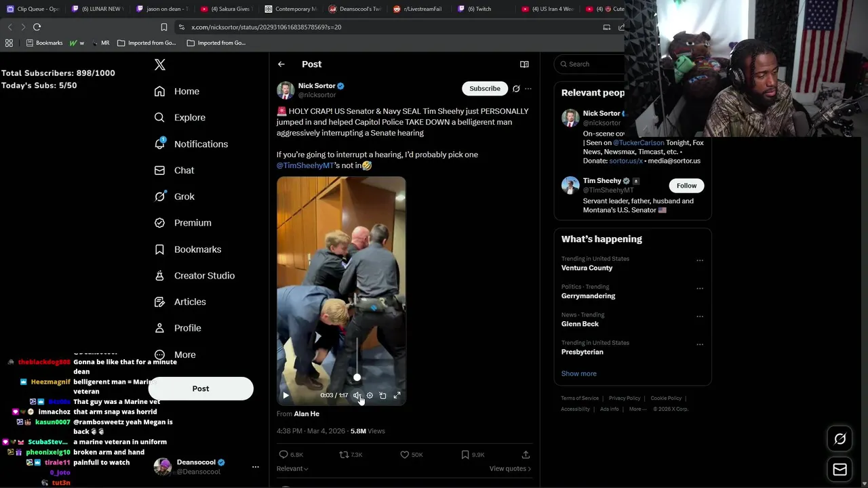
Task: Open Deansocool account menu dots
Action: (256, 467)
